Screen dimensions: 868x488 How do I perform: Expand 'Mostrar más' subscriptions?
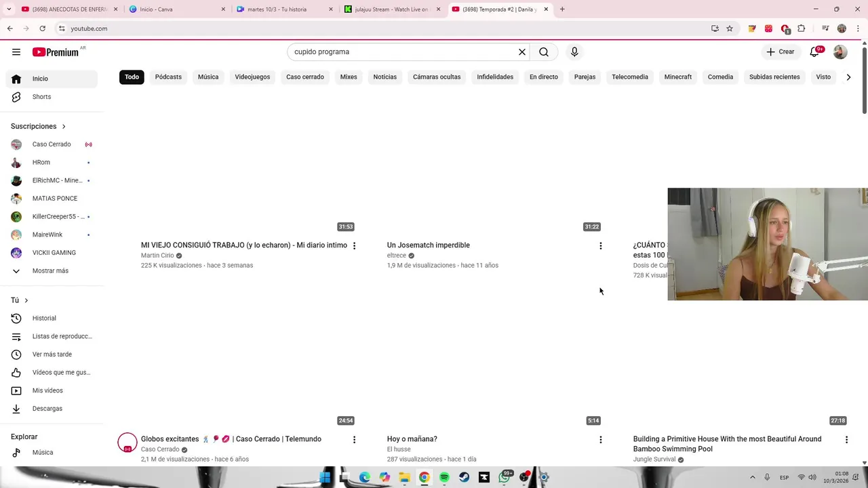tap(49, 271)
